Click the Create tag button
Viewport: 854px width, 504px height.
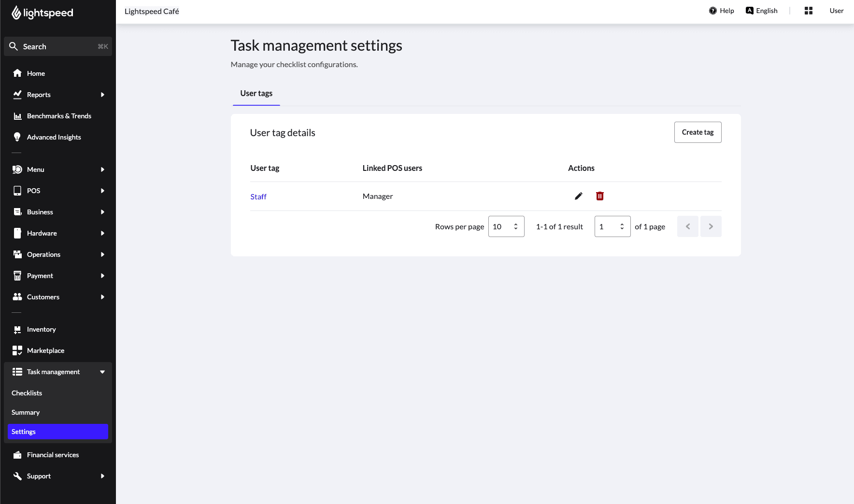(697, 132)
